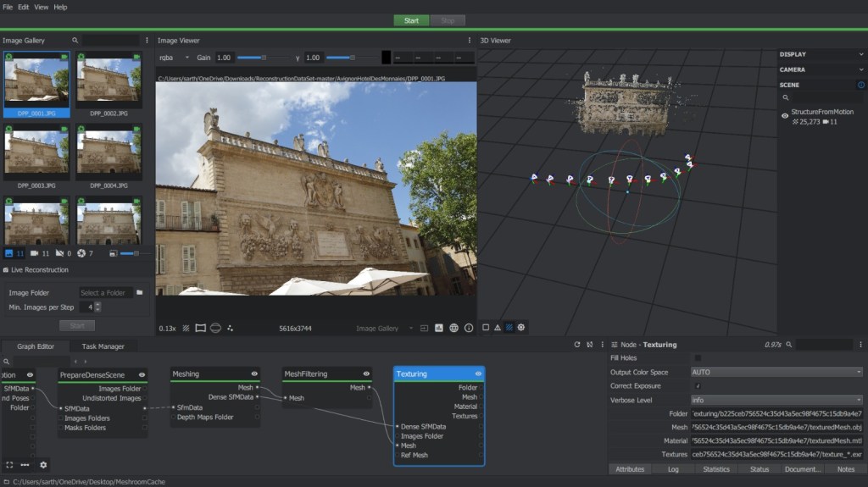Screen dimensions: 868x487
Task: Click the image metadata info icon
Action: coord(469,328)
